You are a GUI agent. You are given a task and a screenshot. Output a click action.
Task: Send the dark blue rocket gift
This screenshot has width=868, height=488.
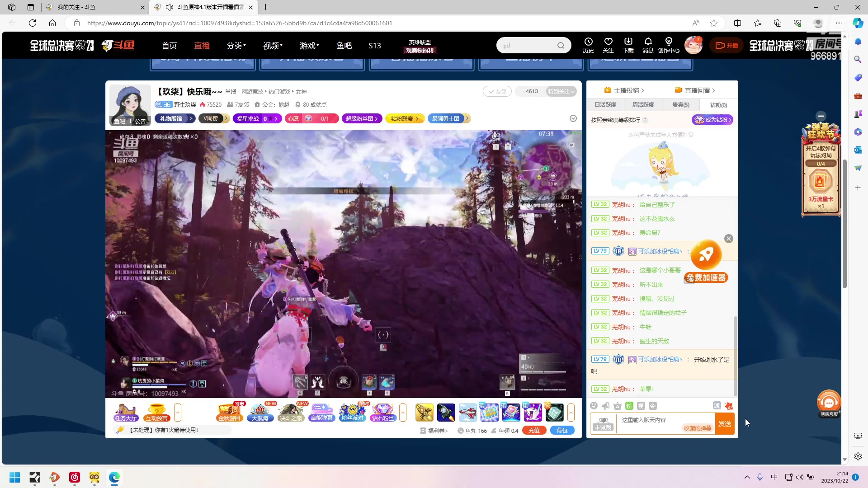point(446,413)
